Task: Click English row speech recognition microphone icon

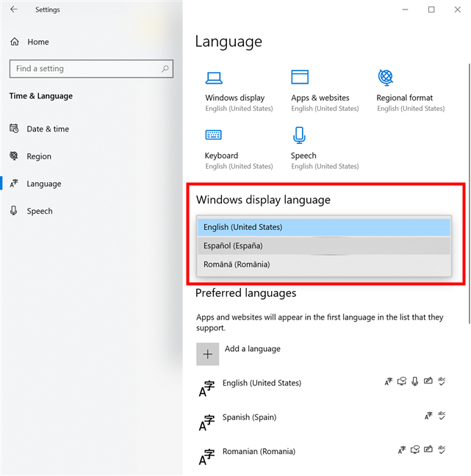Action: point(415,381)
